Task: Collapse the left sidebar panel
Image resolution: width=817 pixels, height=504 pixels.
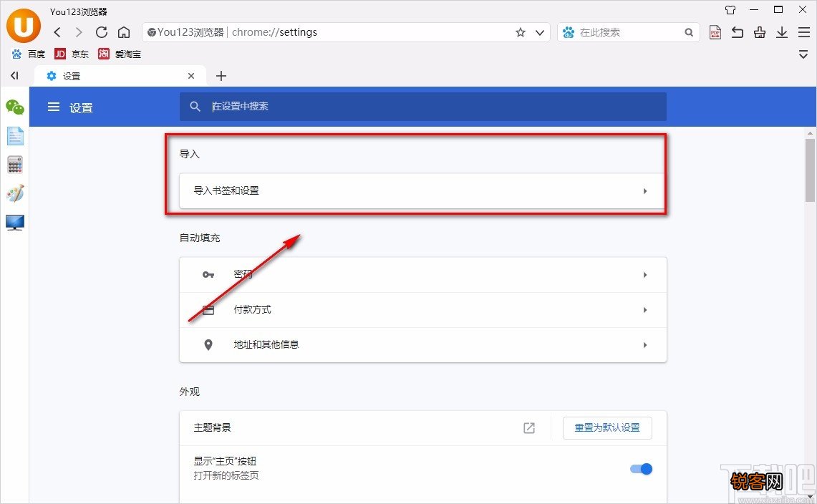Action: pyautogui.click(x=14, y=75)
